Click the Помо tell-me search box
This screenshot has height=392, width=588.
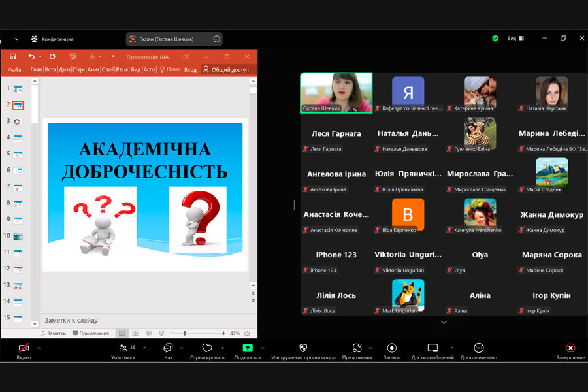click(171, 69)
